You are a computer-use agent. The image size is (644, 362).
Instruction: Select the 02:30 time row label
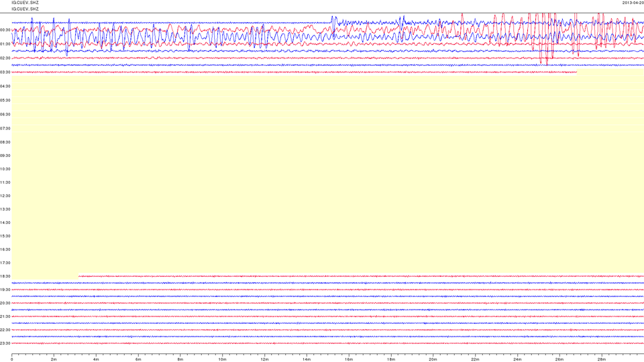(5, 58)
